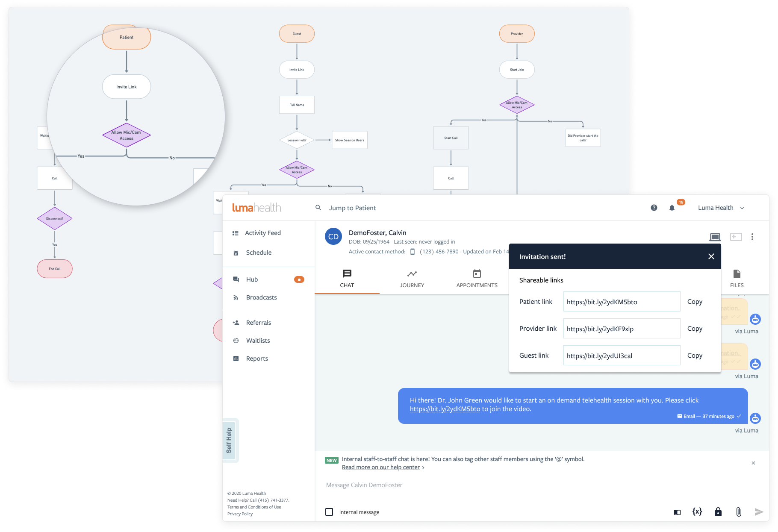
Task: Click the notification bell icon
Action: [672, 208]
